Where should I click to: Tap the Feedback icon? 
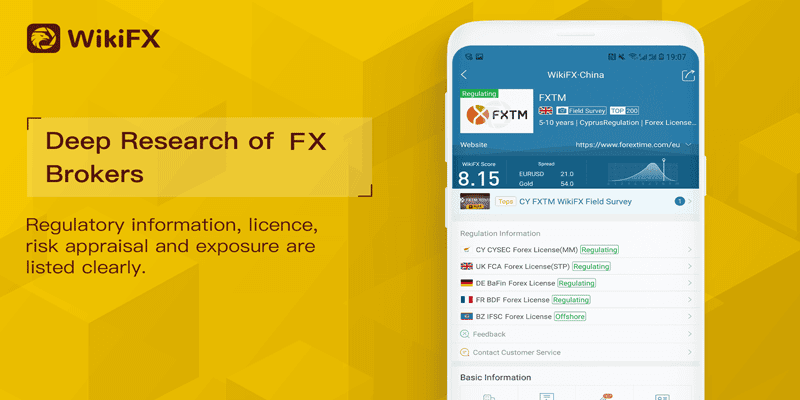[465, 334]
